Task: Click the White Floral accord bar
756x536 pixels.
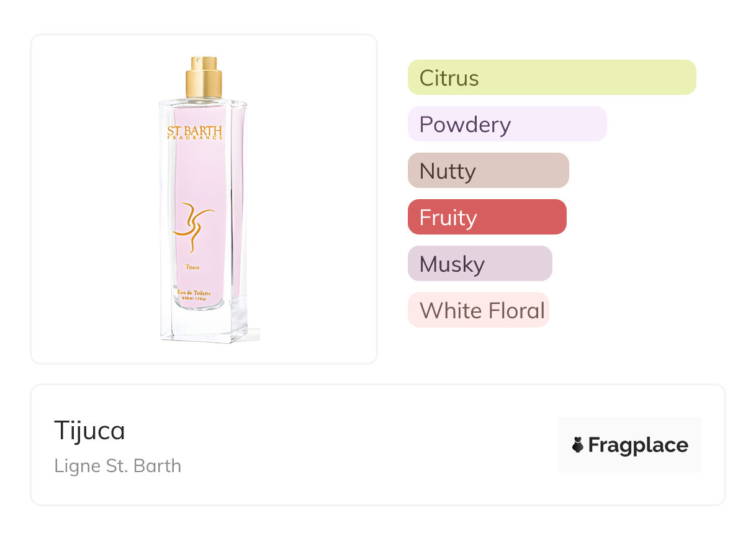Action: pyautogui.click(x=478, y=310)
